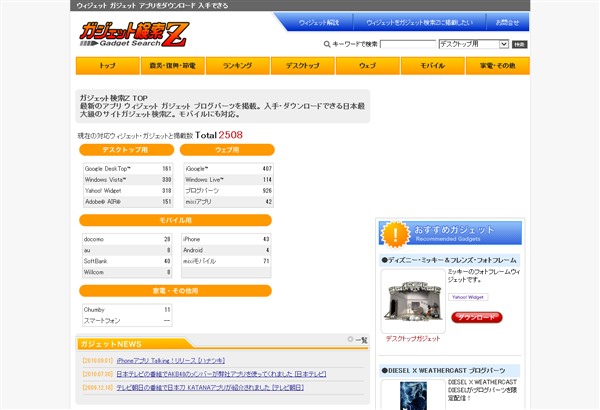
Task: Click the magnifier icon beside keyword search
Action: (x=327, y=44)
